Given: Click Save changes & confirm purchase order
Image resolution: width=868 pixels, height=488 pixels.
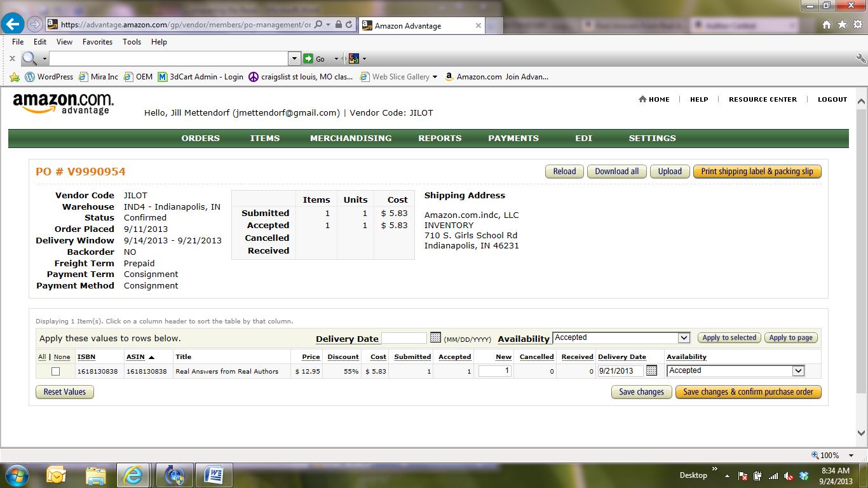Looking at the screenshot, I should (748, 392).
